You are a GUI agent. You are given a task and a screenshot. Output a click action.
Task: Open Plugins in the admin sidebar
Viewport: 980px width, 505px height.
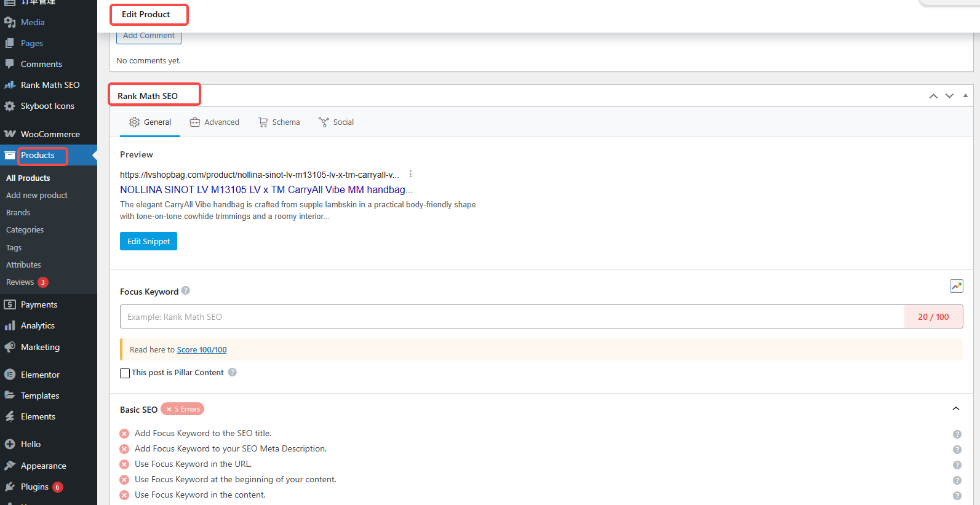(34, 487)
